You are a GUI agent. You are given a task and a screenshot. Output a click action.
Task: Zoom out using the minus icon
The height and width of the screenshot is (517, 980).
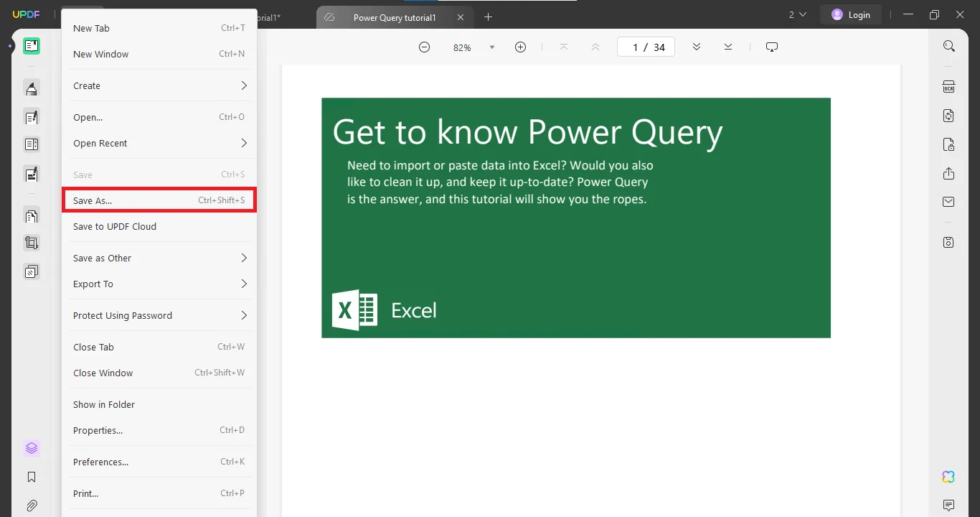click(424, 46)
